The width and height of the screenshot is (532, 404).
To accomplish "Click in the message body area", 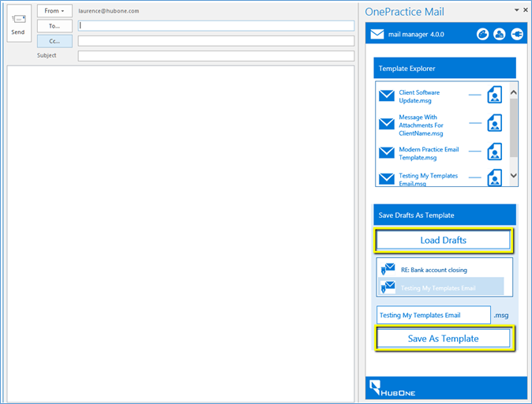I will (x=181, y=234).
